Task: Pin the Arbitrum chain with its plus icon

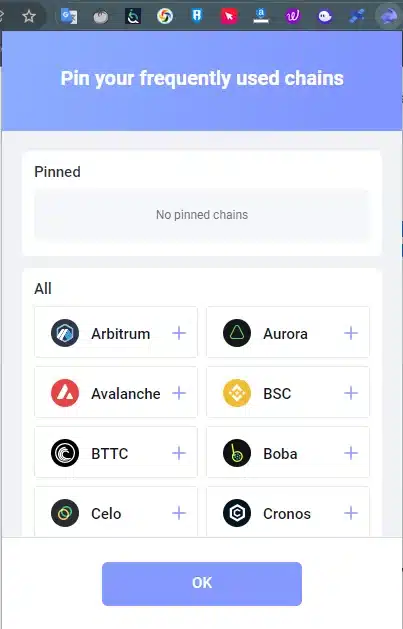Action: (179, 333)
